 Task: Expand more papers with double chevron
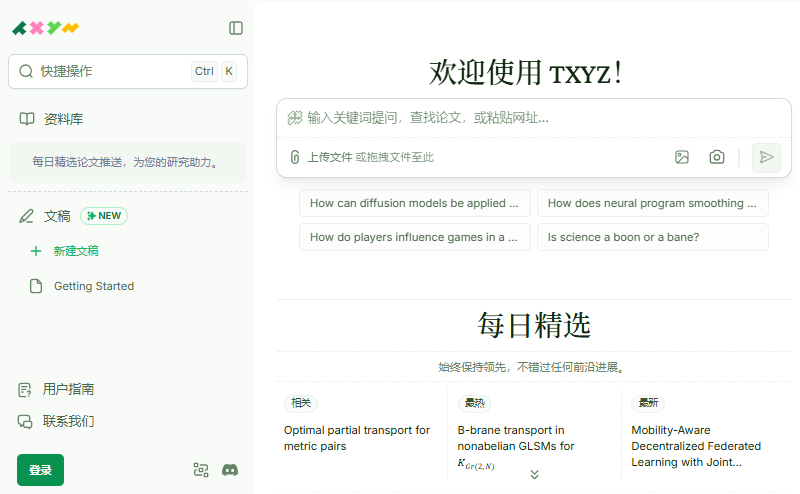(534, 474)
